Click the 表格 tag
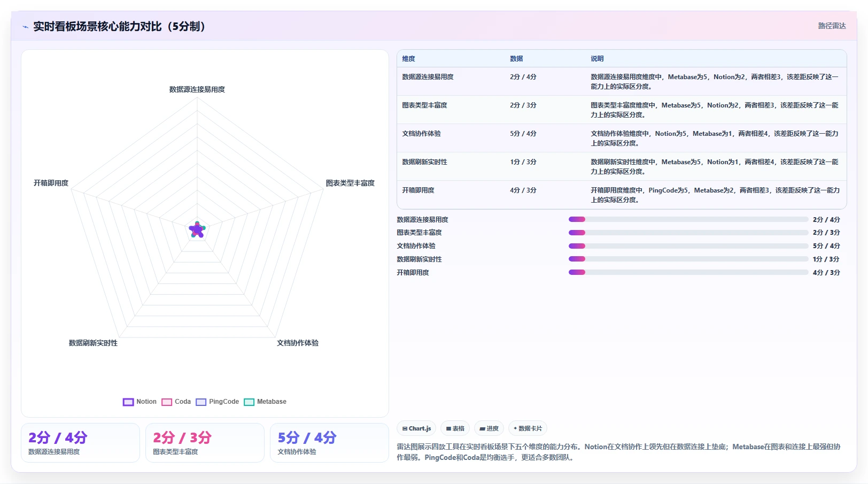 (455, 428)
